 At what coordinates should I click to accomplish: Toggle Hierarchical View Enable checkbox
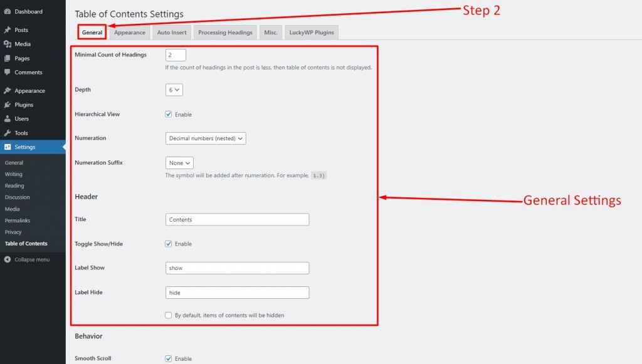(168, 114)
